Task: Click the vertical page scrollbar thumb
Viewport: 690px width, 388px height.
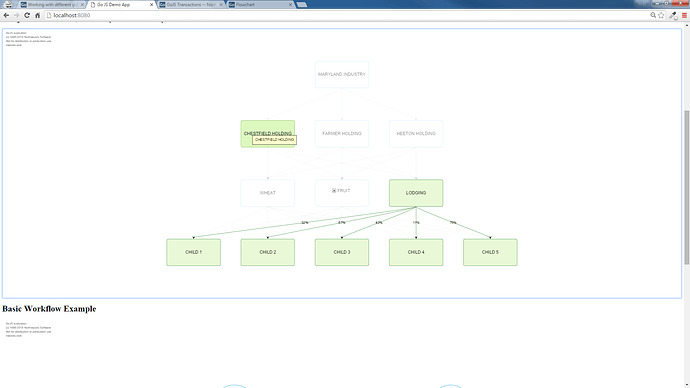Action: (686, 187)
